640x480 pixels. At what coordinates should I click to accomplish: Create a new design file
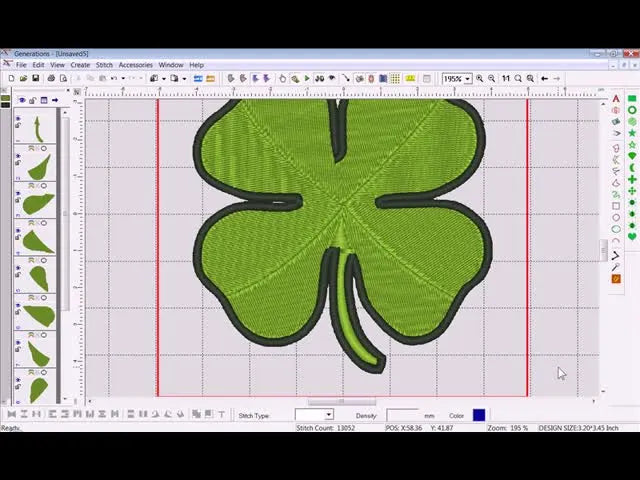pyautogui.click(x=11, y=78)
